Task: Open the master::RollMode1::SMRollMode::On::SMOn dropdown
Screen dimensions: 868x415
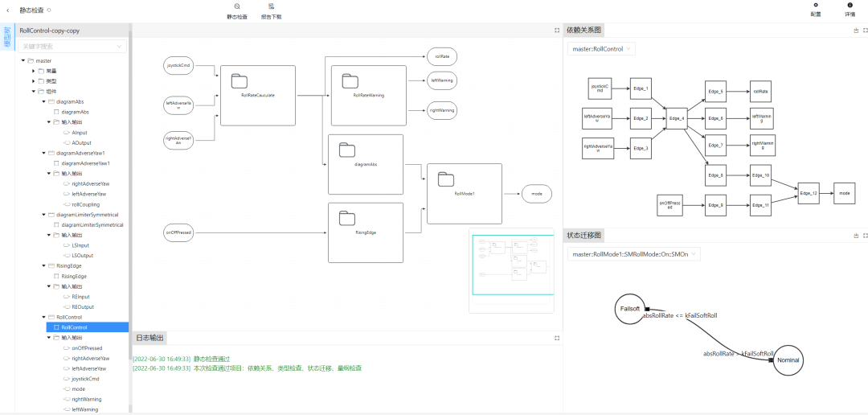Action: pyautogui.click(x=635, y=254)
